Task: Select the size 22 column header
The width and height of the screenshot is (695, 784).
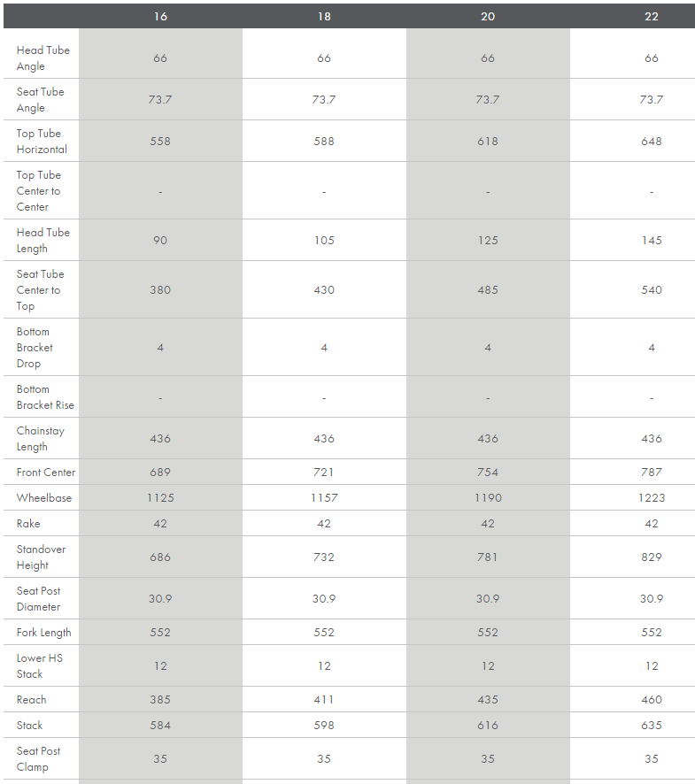Action: tap(652, 17)
